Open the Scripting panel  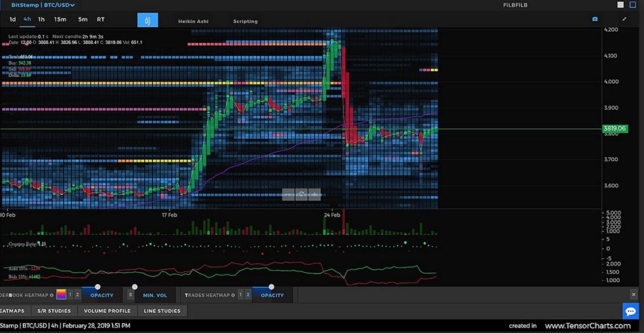pyautogui.click(x=245, y=22)
